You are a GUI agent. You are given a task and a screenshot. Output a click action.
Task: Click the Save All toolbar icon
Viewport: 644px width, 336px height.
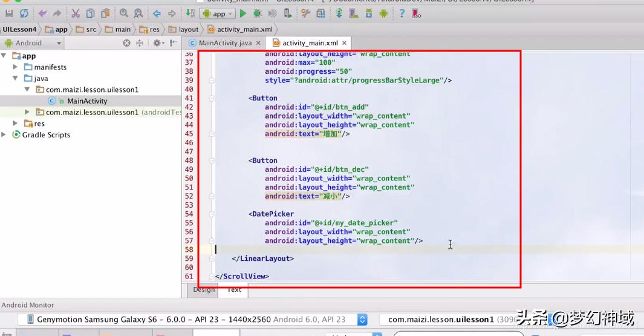(x=8, y=13)
